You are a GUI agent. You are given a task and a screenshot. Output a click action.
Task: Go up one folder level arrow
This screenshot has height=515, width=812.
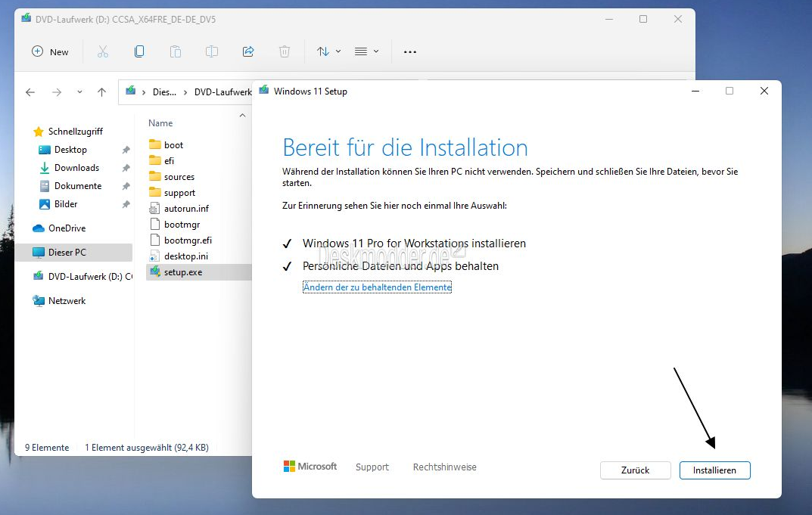[x=101, y=92]
